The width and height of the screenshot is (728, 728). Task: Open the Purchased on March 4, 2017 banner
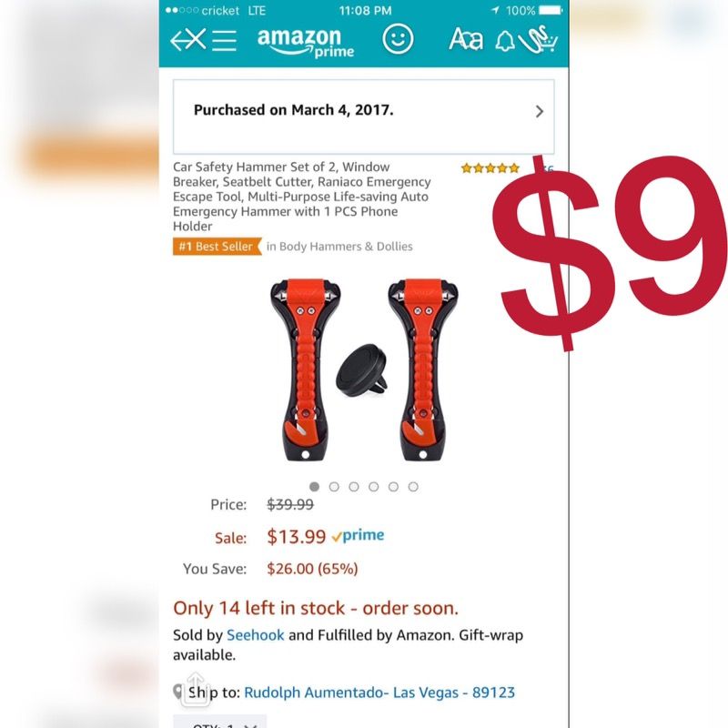tap(363, 116)
